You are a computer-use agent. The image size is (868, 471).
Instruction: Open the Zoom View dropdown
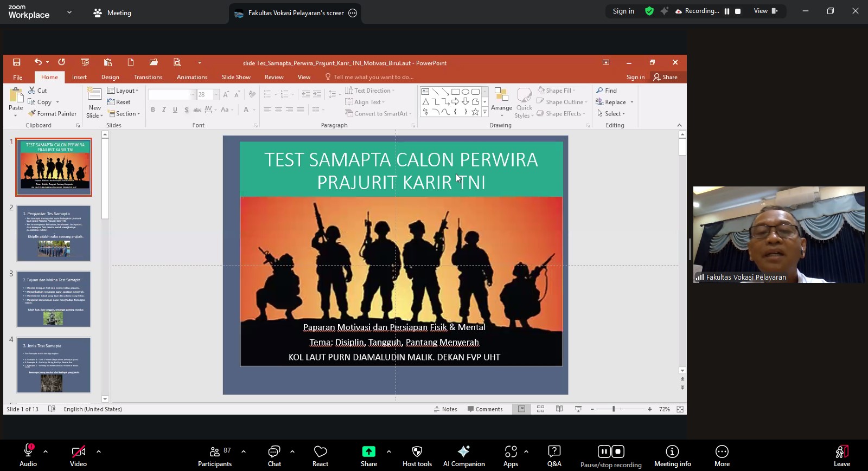click(x=765, y=11)
